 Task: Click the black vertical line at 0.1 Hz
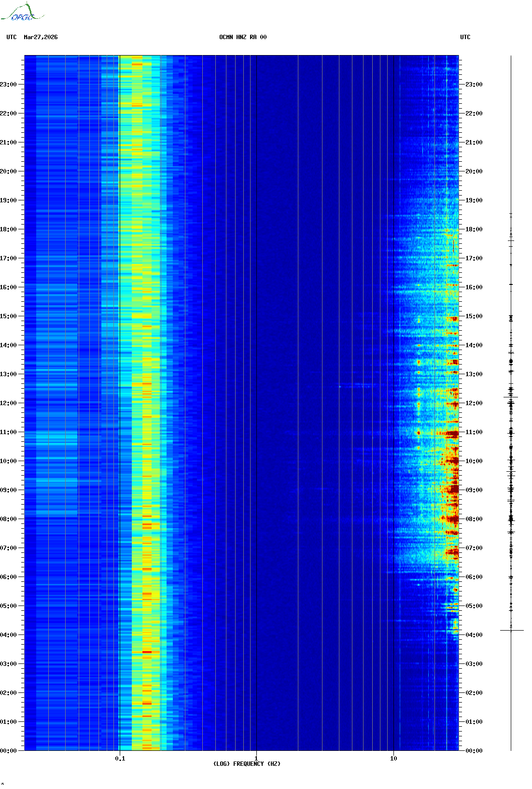coord(119,386)
